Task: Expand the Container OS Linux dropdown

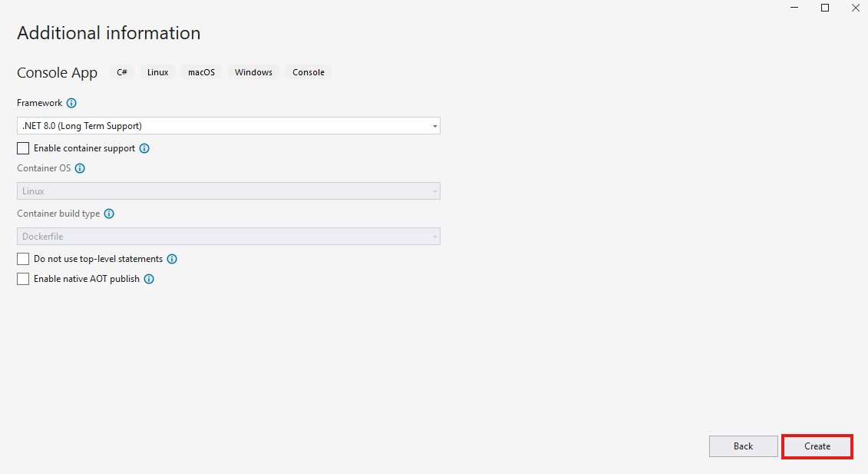Action: [x=228, y=191]
